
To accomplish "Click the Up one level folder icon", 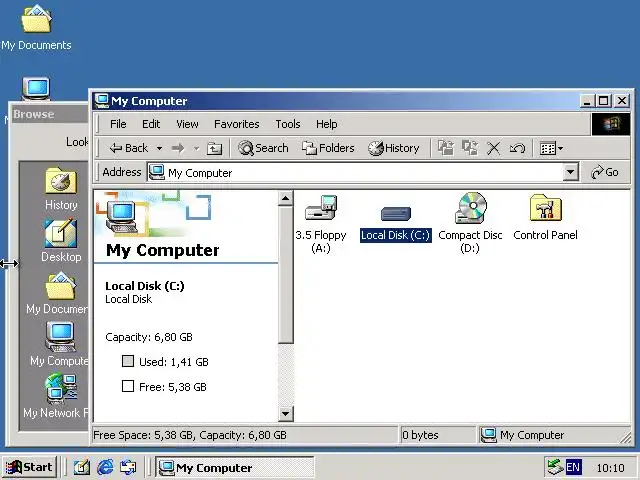I will pos(214,149).
